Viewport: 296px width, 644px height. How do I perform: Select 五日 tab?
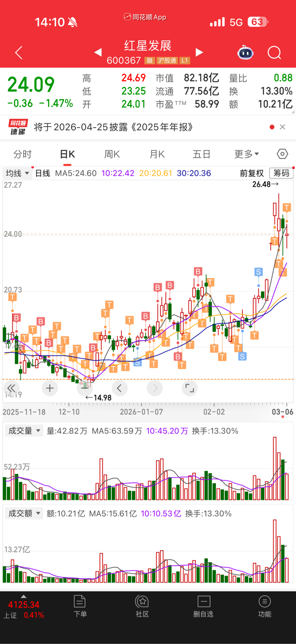202,154
